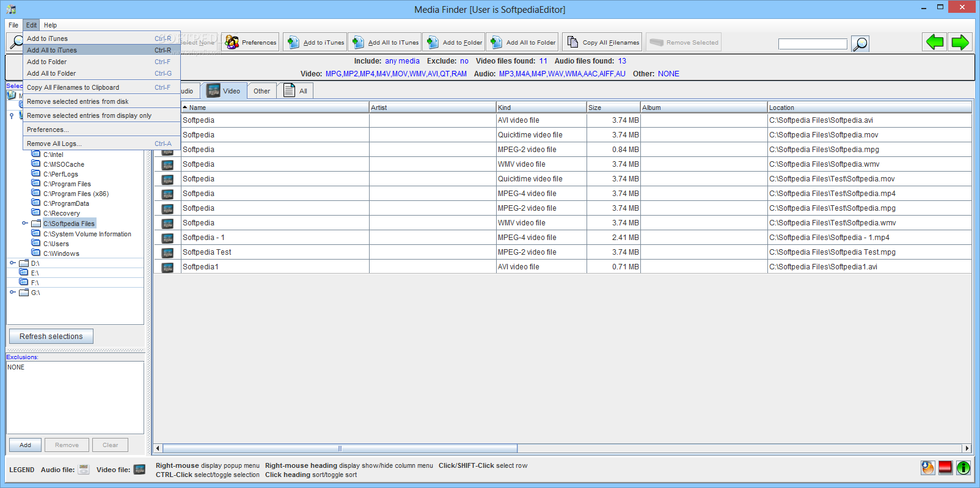980x488 pixels.
Task: Click the horizontal scrollbar left arrow
Action: [158, 448]
